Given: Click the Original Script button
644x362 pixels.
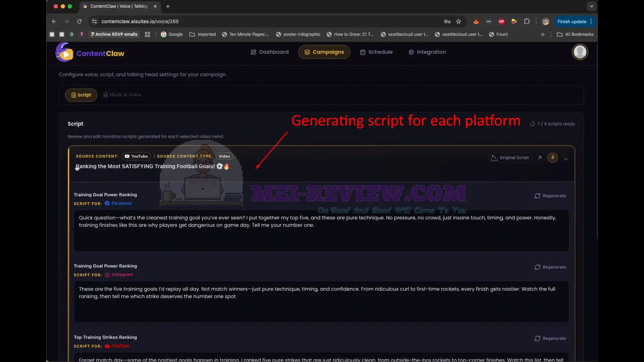Looking at the screenshot, I should [510, 158].
